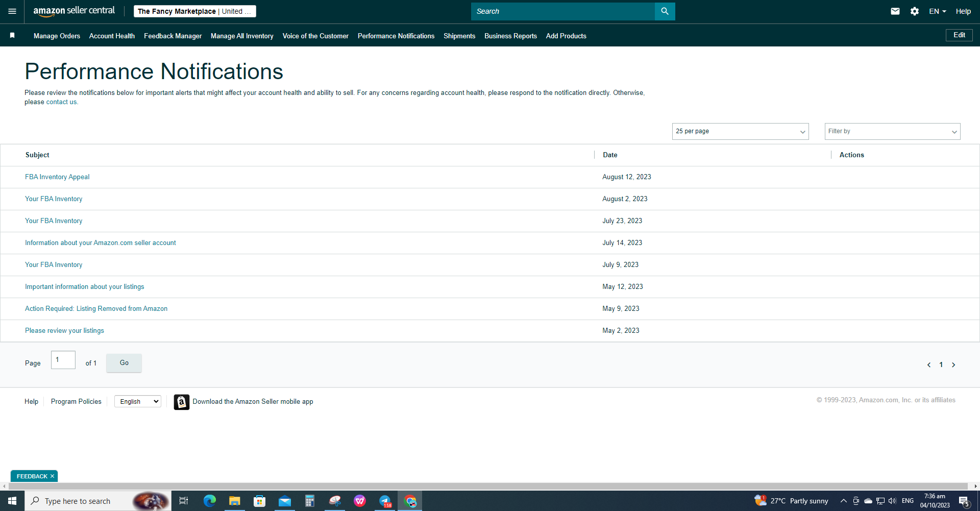This screenshot has height=511, width=980.
Task: Go to Shipments
Action: pyautogui.click(x=459, y=36)
